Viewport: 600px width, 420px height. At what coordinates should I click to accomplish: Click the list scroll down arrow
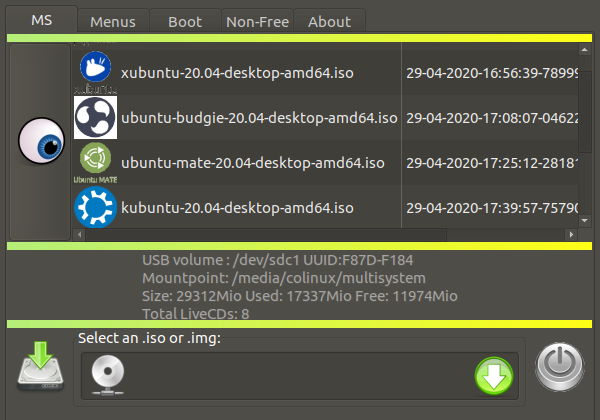click(x=584, y=220)
